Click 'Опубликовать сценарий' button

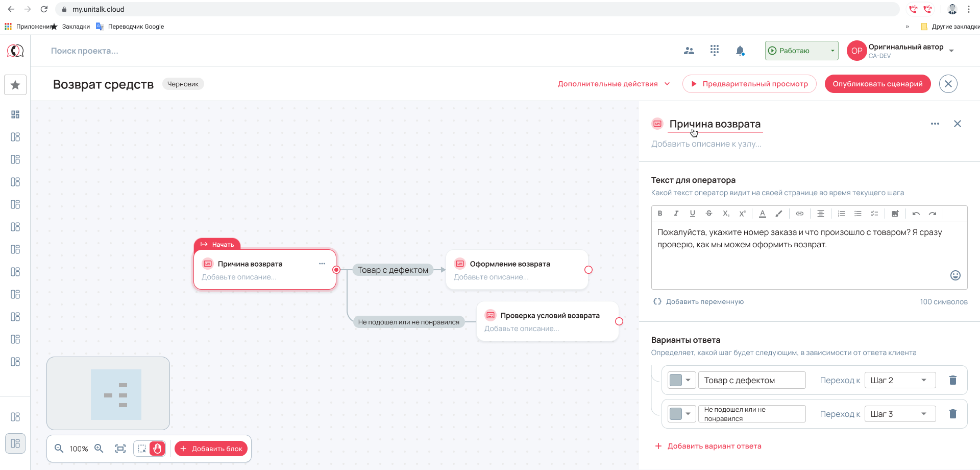click(x=877, y=84)
